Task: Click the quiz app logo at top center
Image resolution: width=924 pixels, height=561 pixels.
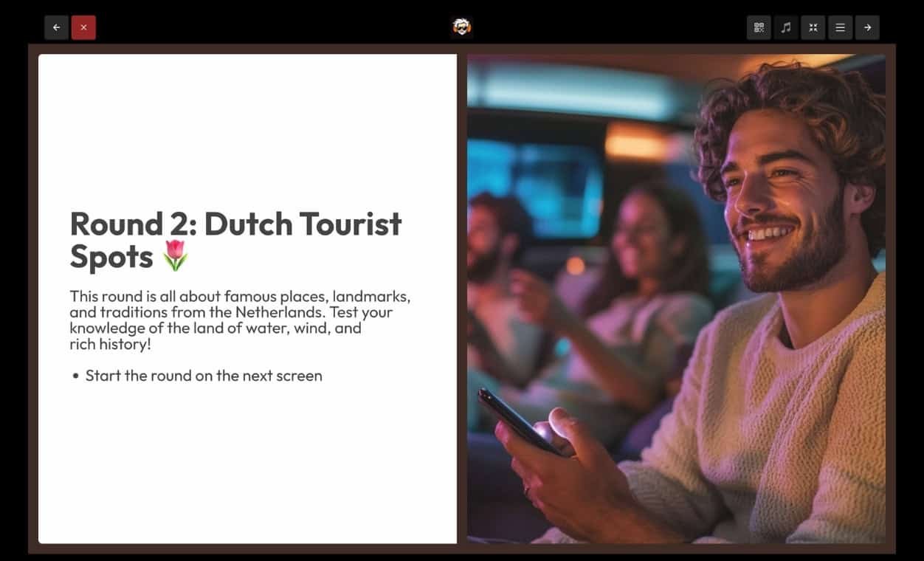Action: pos(462,27)
